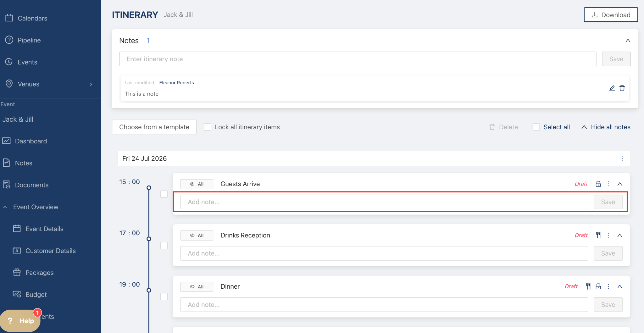
Task: Delete the note with the trash icon
Action: [x=622, y=88]
